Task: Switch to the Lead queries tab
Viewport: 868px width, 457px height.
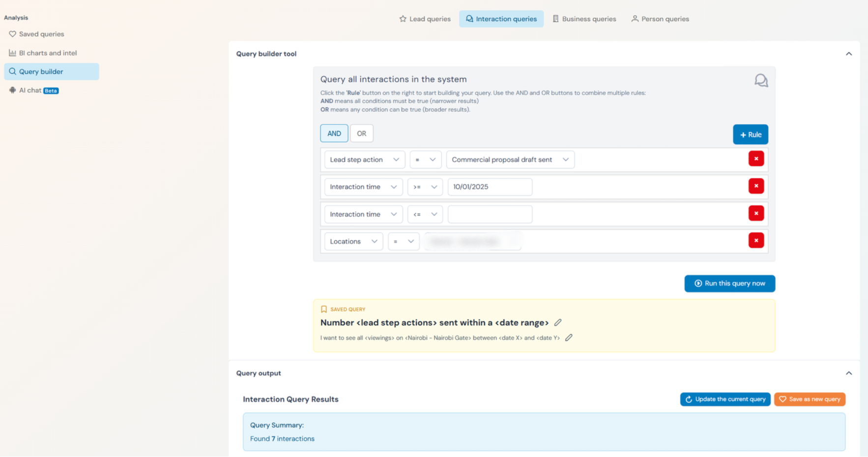Action: pyautogui.click(x=425, y=19)
